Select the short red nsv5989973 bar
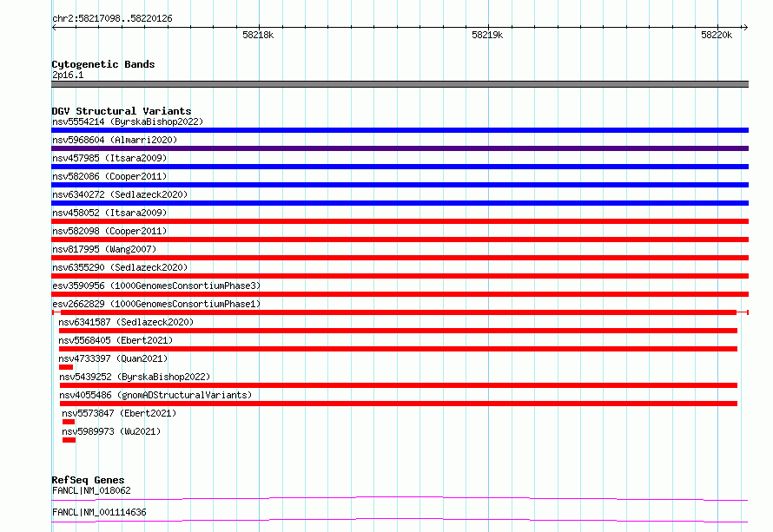This screenshot has height=532, width=773. pyautogui.click(x=69, y=440)
